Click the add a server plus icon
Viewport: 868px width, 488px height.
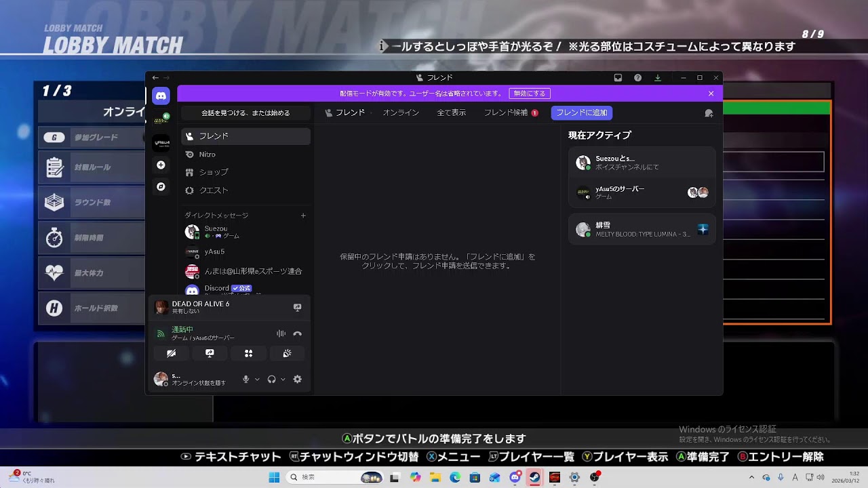coord(161,165)
